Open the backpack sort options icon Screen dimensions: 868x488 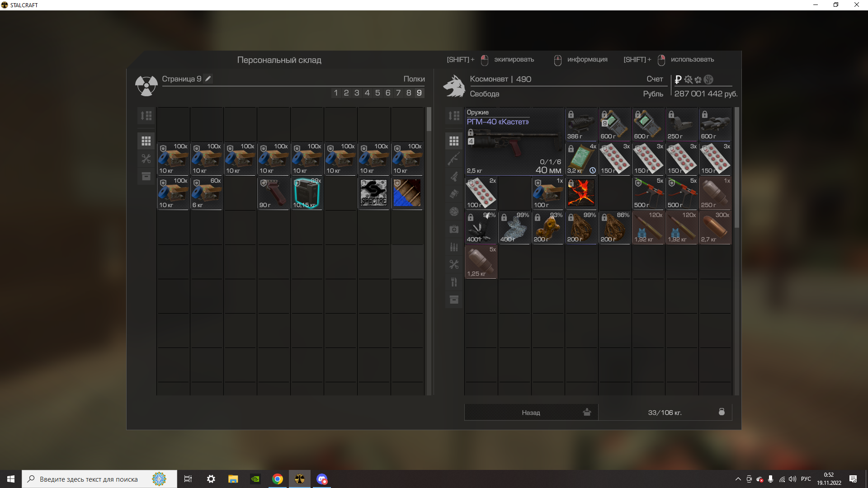454,116
